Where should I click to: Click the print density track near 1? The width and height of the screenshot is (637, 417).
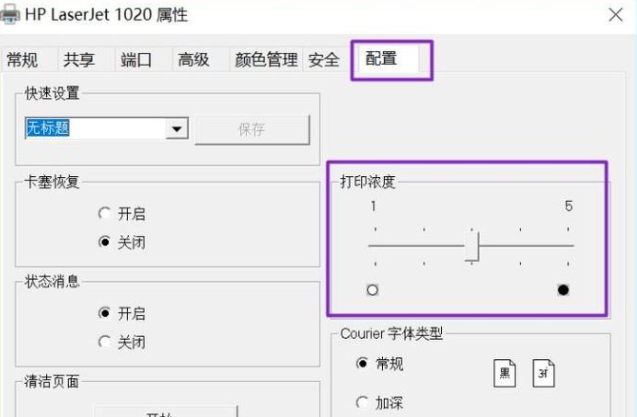pyautogui.click(x=375, y=245)
